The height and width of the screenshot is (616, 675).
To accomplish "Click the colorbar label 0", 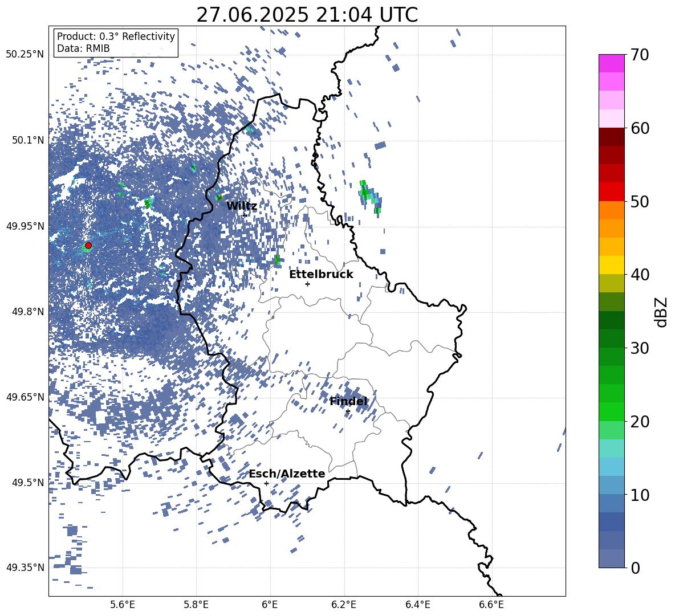I will pos(636,568).
